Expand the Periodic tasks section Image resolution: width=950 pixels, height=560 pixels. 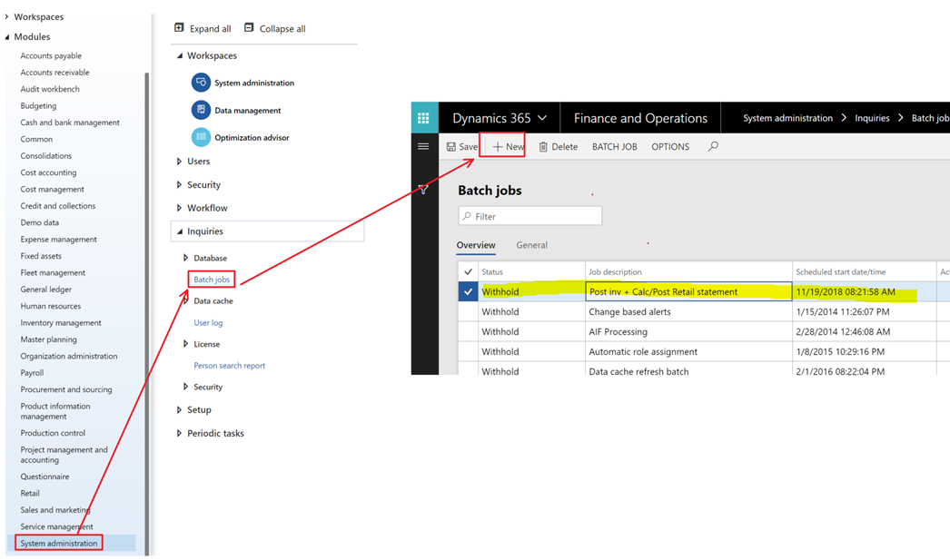pyautogui.click(x=179, y=434)
